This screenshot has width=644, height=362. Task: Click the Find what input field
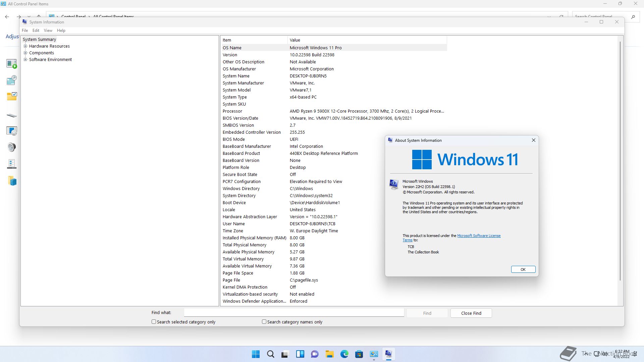tap(294, 312)
